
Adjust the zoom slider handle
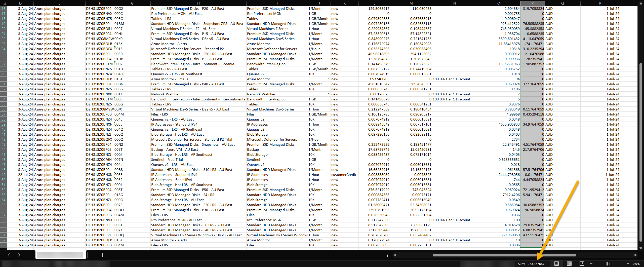tap(607, 264)
